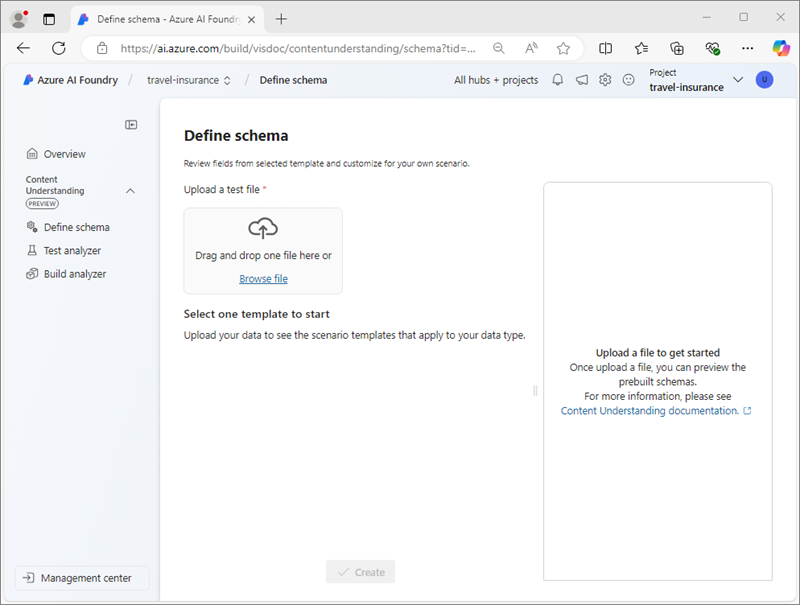Click 'Select one template to start' heading
The image size is (800, 605).
point(257,314)
